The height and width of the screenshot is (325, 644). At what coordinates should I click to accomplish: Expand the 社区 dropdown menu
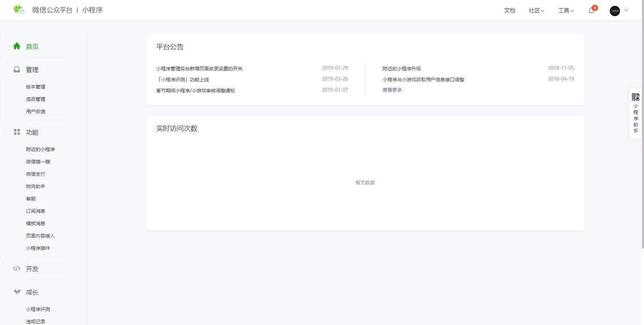pyautogui.click(x=537, y=11)
